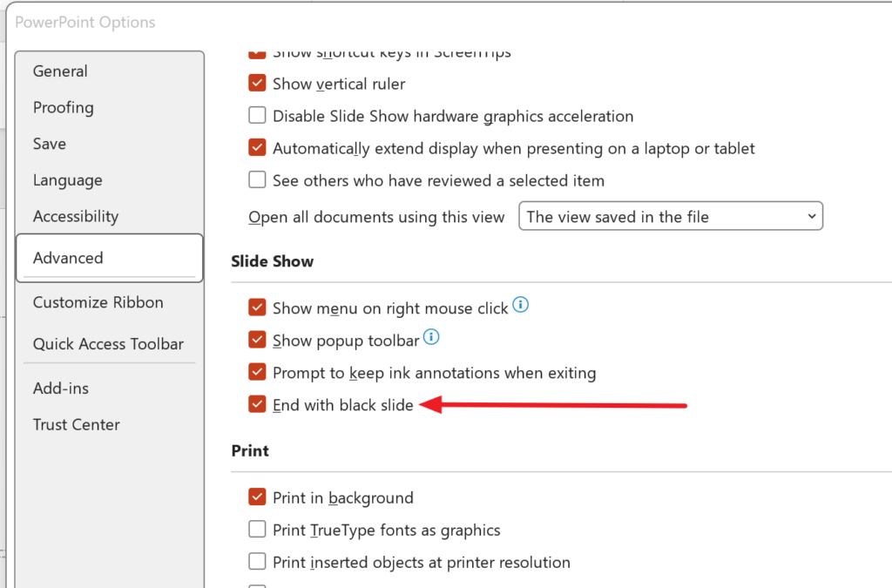Open Trust Center settings
This screenshot has width=892, height=588.
pos(76,425)
